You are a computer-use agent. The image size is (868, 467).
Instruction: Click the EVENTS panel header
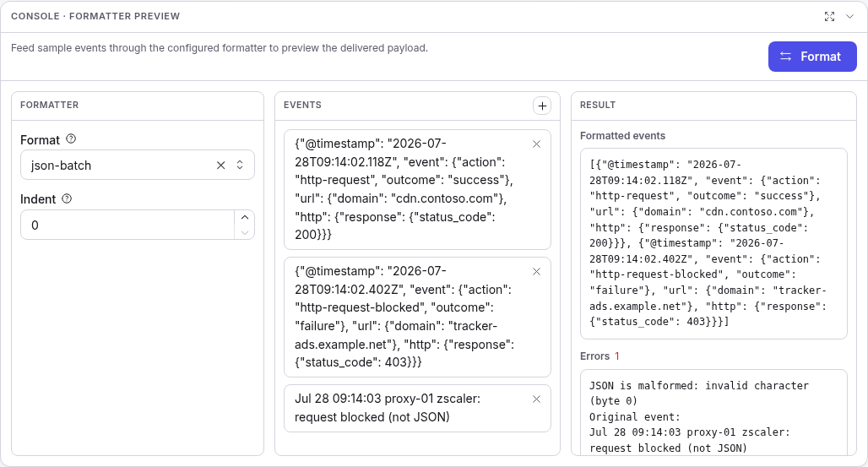pyautogui.click(x=302, y=106)
